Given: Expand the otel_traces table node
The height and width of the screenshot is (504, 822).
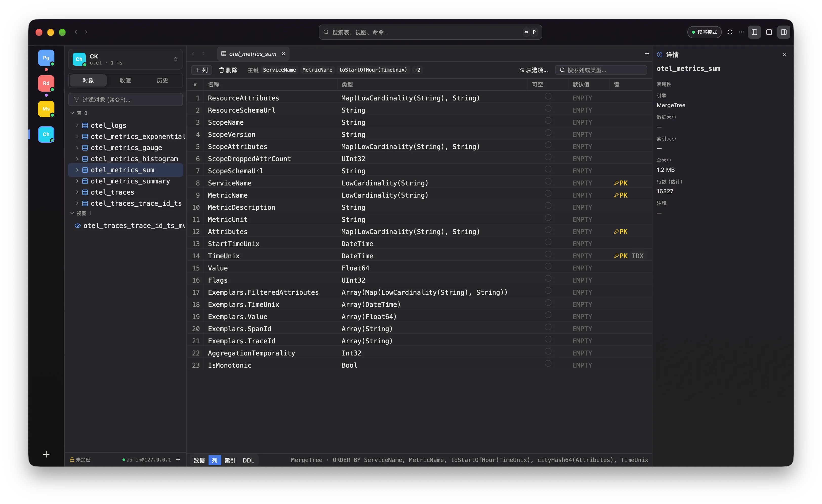Looking at the screenshot, I should click(x=77, y=192).
